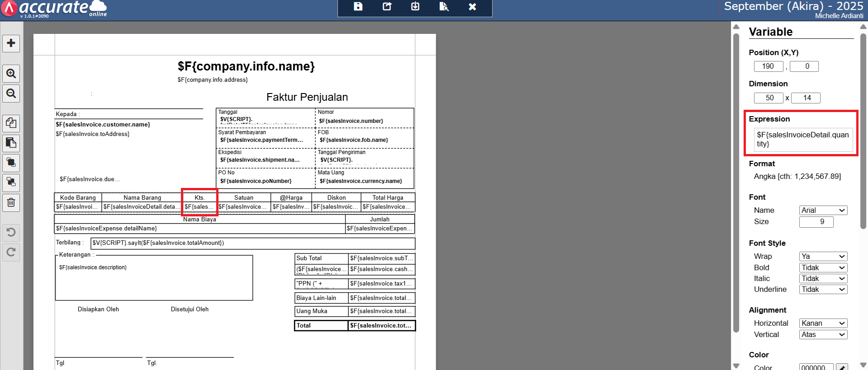Select the Kts. column header on canvas
The image size is (868, 370).
[x=199, y=197]
